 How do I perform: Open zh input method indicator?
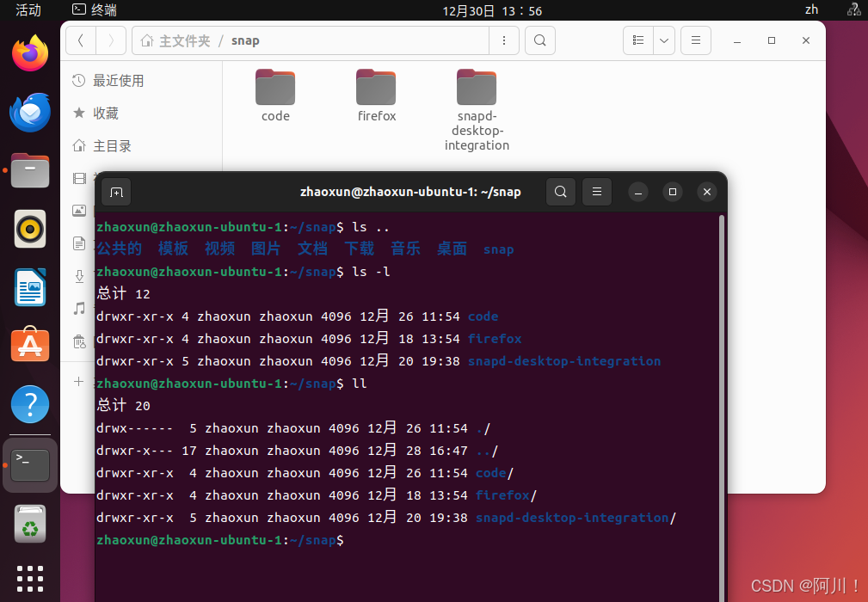[811, 9]
